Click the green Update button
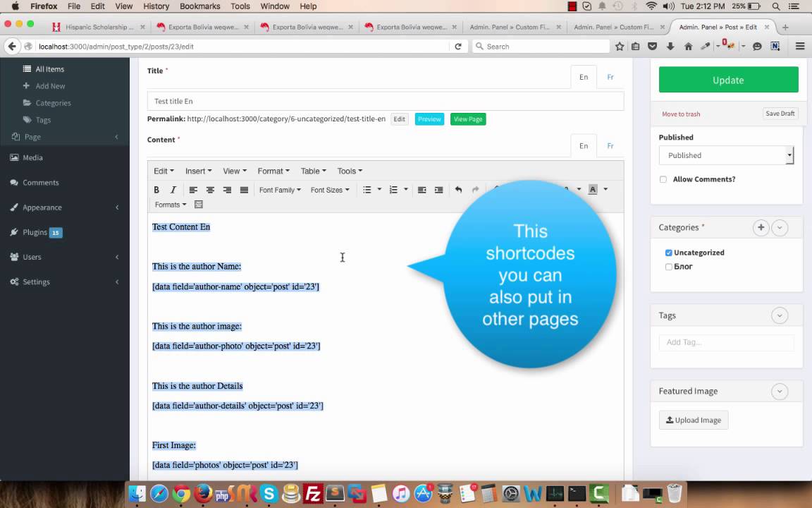 (x=728, y=80)
